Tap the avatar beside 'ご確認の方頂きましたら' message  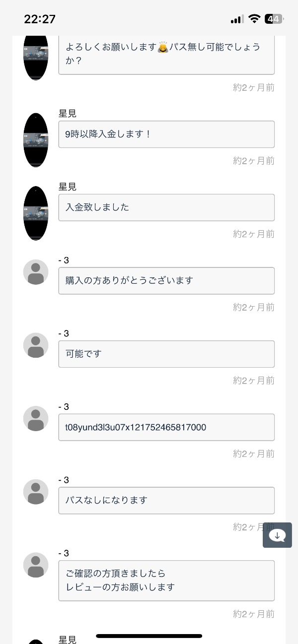pos(36,565)
